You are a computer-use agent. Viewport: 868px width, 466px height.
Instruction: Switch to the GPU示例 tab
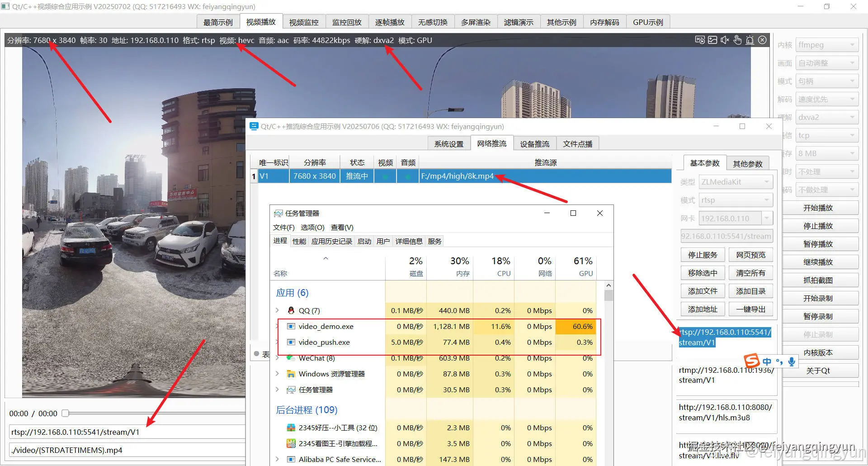click(648, 22)
